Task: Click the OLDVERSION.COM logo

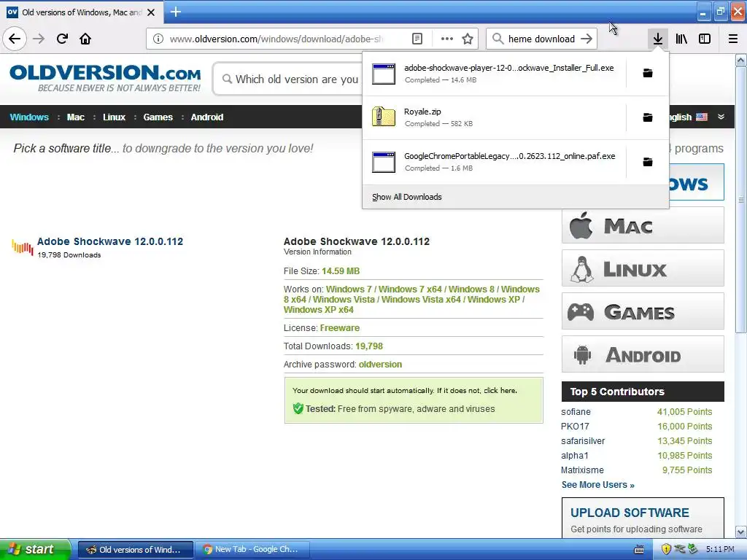Action: pyautogui.click(x=105, y=78)
